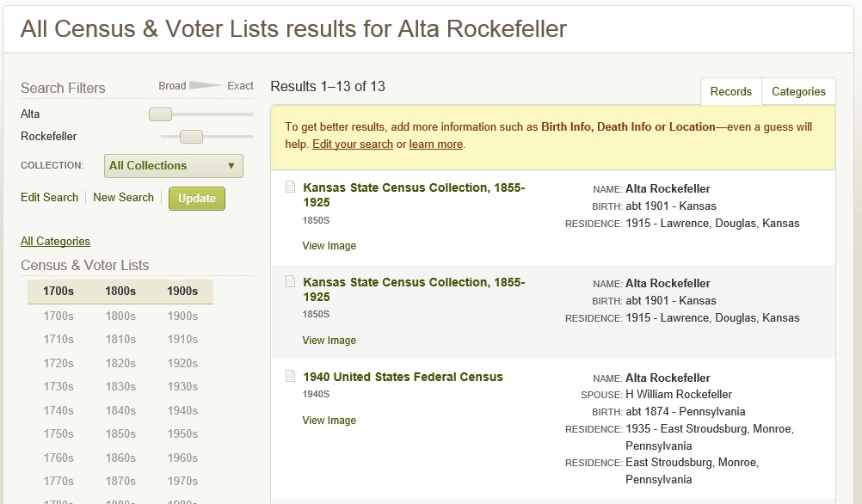862x504 pixels.
Task: Click the Alta name slider handle
Action: [x=161, y=114]
